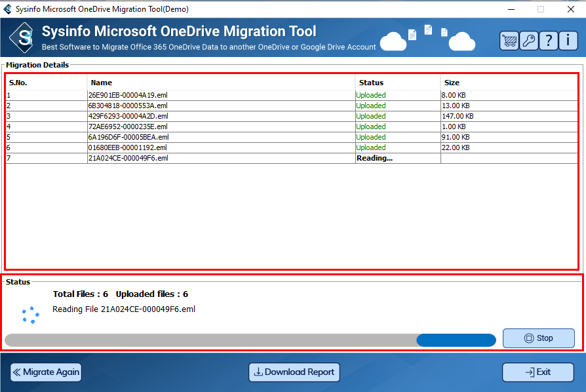Click the Size column header

click(452, 83)
